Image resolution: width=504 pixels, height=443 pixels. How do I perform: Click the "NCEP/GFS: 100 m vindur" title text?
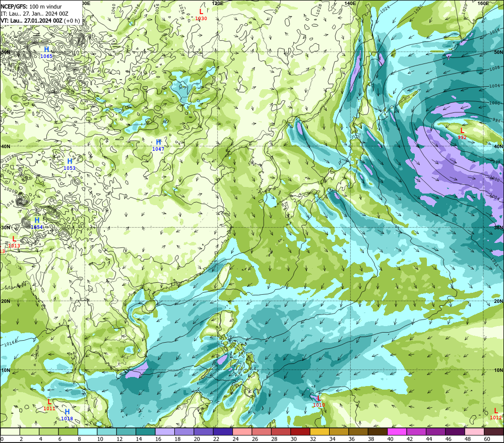point(31,7)
